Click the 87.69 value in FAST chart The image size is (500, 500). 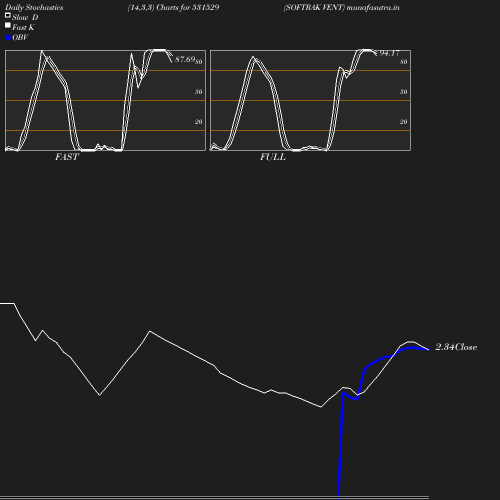[185, 59]
